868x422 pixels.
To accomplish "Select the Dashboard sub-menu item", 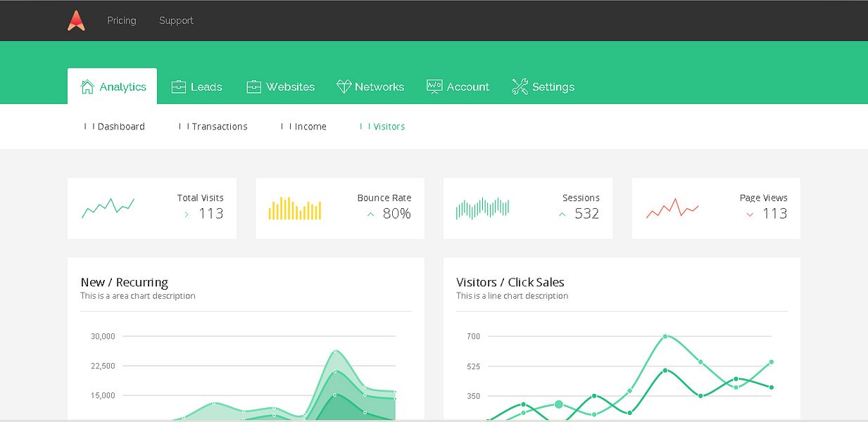I will 122,126.
